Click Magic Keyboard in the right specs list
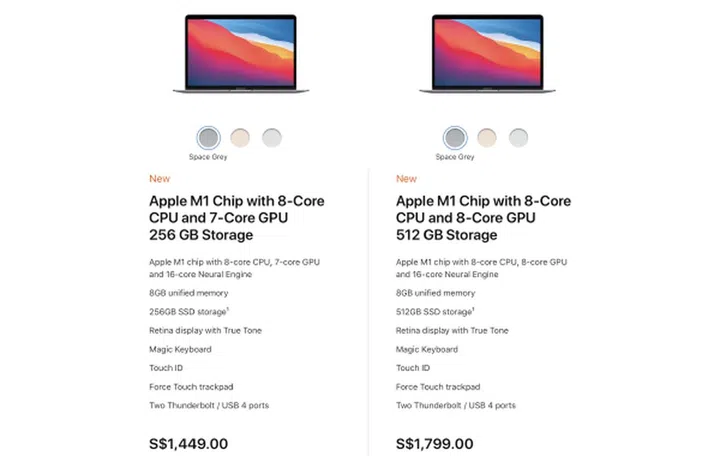The image size is (720, 456). point(427,349)
